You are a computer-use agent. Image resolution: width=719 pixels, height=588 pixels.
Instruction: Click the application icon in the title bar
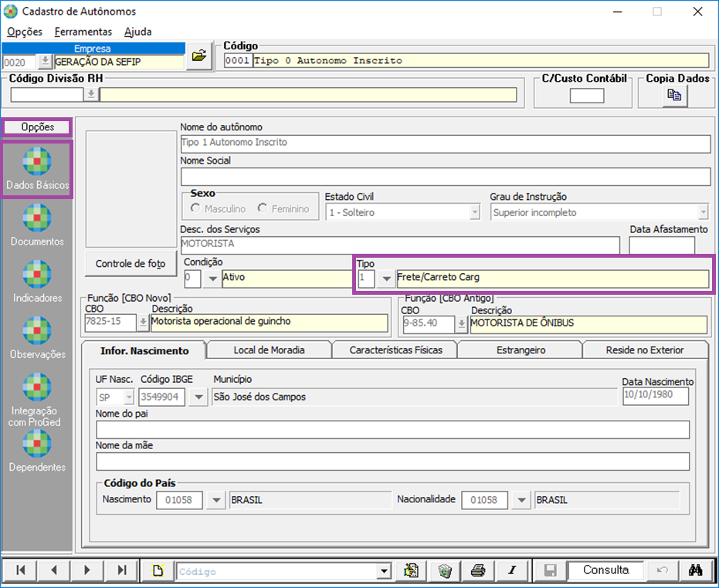11,12
